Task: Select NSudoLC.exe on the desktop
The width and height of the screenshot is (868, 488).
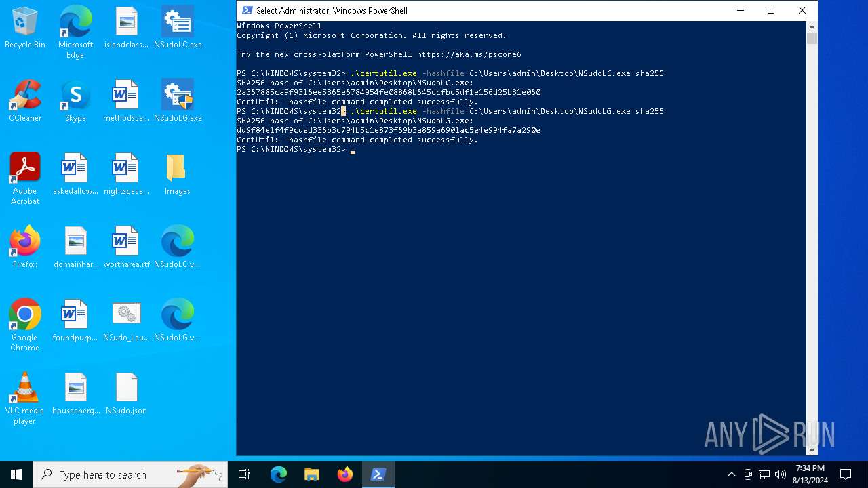Action: point(178,28)
